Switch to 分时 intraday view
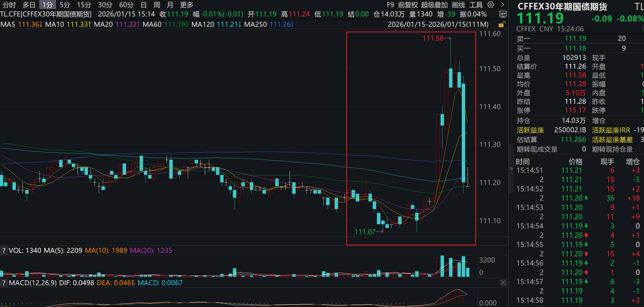The width and height of the screenshot is (644, 307). 9,5
